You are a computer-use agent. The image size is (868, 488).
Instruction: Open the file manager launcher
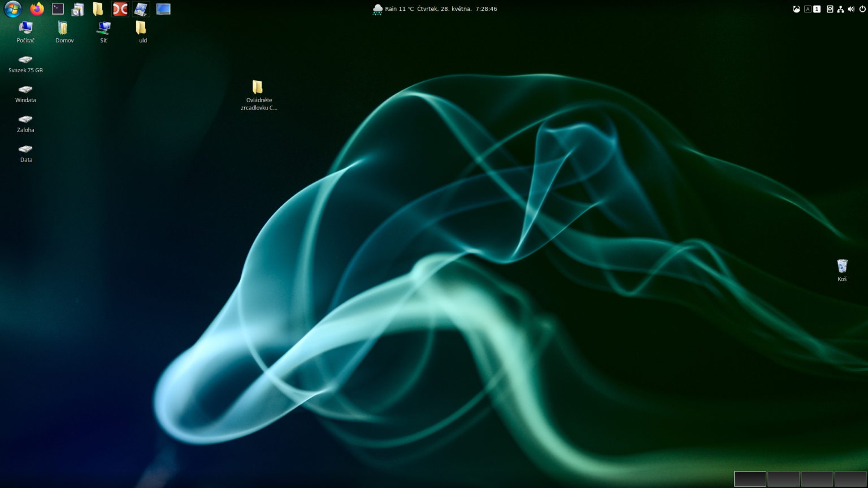click(x=98, y=8)
